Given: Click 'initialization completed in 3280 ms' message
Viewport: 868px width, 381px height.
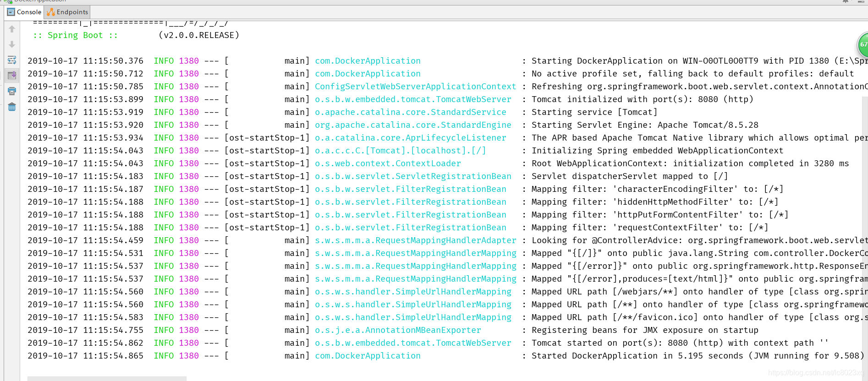Looking at the screenshot, I should 761,163.
